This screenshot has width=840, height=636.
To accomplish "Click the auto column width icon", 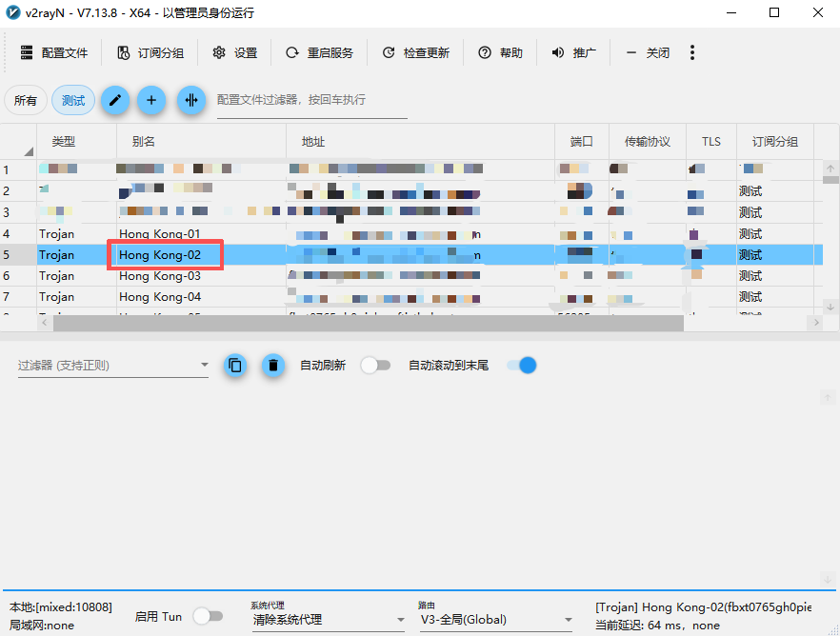I will (191, 100).
